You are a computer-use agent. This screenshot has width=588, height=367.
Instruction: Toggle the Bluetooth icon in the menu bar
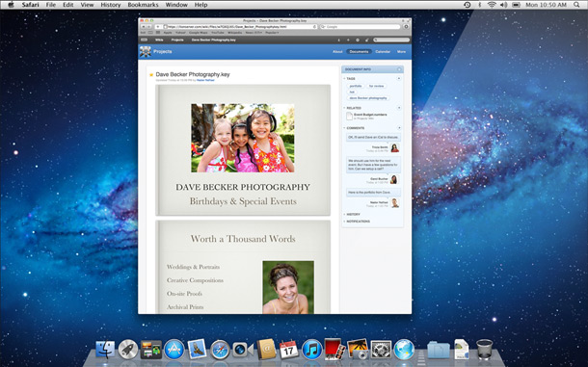(x=479, y=5)
